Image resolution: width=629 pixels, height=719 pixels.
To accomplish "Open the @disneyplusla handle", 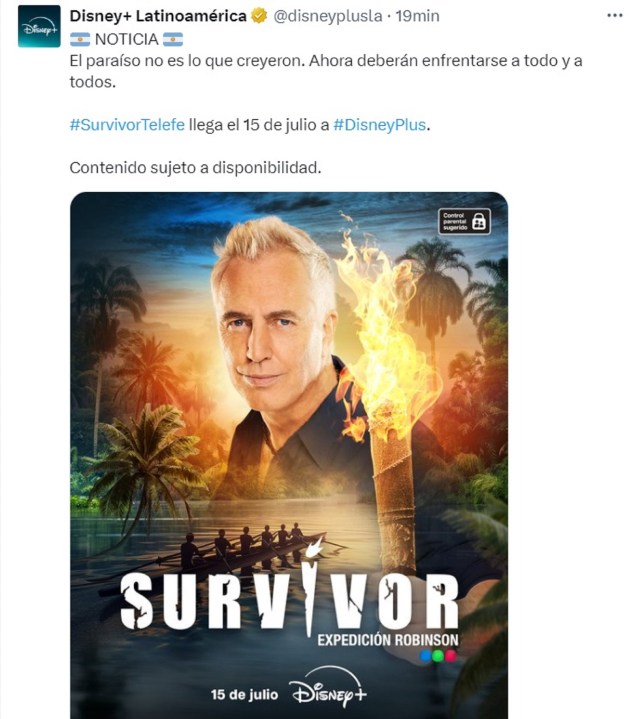I will (x=327, y=16).
